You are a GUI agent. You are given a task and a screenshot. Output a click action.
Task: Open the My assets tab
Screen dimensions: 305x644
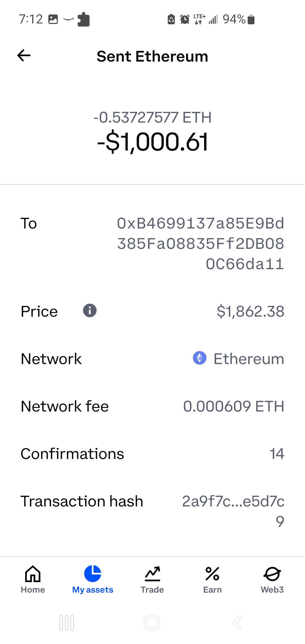(x=93, y=580)
